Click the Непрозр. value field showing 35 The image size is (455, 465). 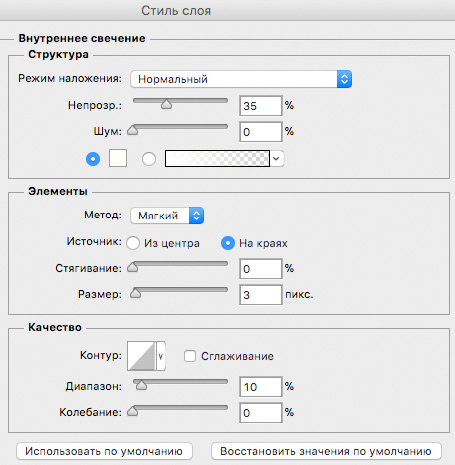point(261,106)
